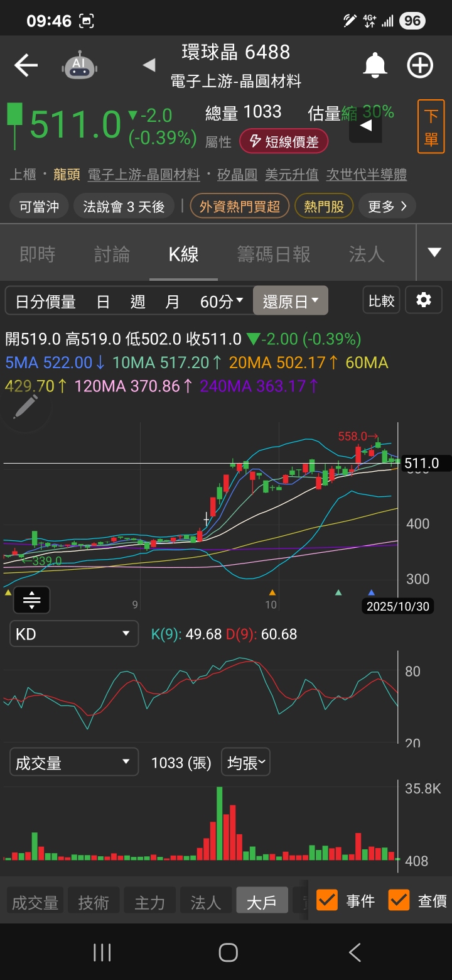Switch to the 即時 tab
452x980 pixels.
coord(38,254)
